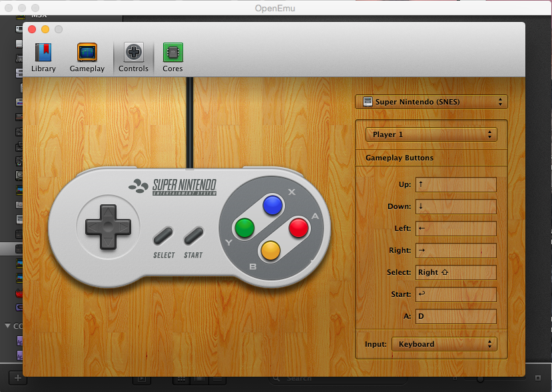Viewport: 552px width, 392px height.
Task: Click the A button binding field
Action: [456, 316]
